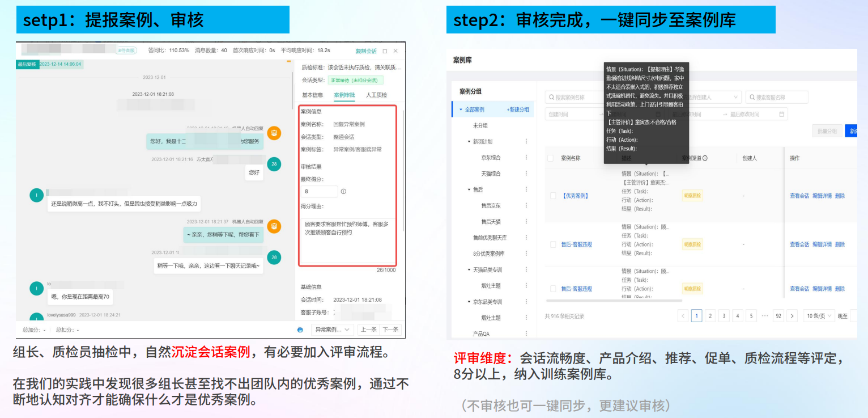This screenshot has height=418, width=868.
Task: Open more options for 天猫品类专训 group
Action: pos(526,269)
